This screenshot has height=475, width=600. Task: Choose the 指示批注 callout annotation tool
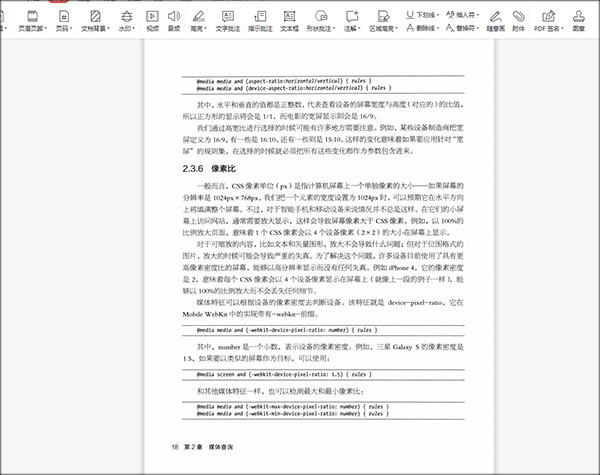260,20
